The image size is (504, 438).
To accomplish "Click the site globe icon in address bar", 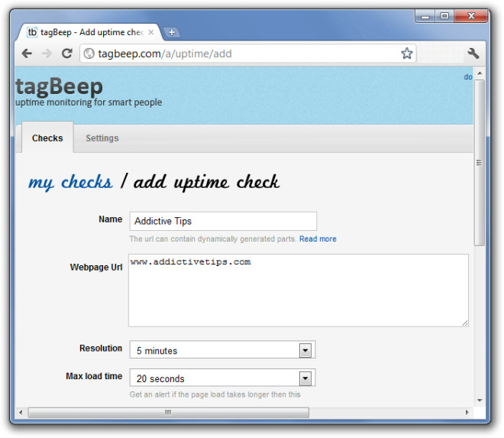I will (x=89, y=54).
